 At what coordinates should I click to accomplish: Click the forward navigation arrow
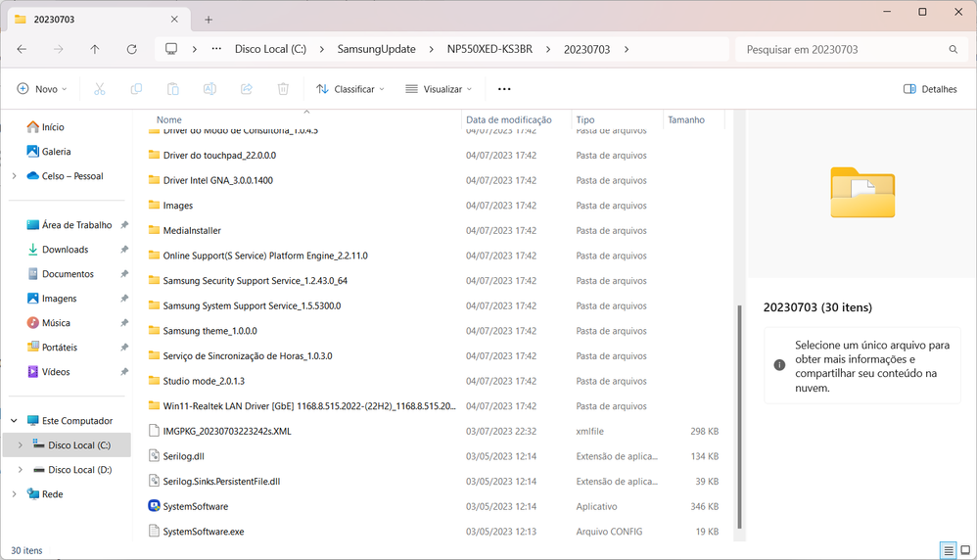58,49
